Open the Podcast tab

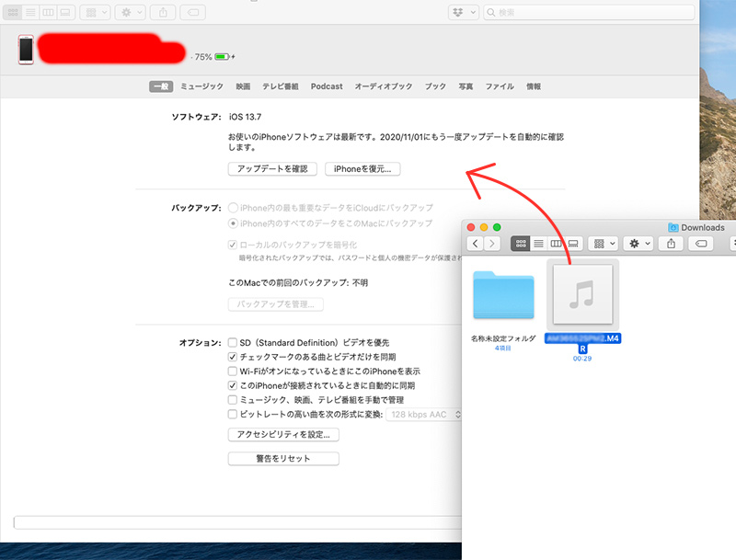point(327,86)
